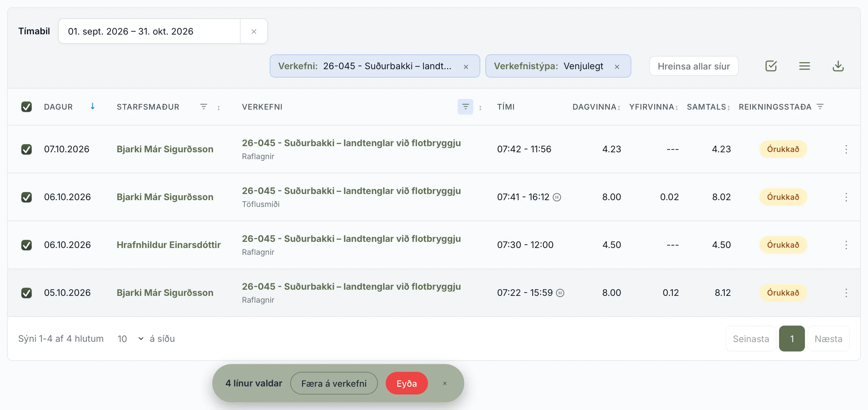Open Bjarki Már Sigurðsson link in 07.10.2026 row
Screen dimensions: 868x410
165,149
